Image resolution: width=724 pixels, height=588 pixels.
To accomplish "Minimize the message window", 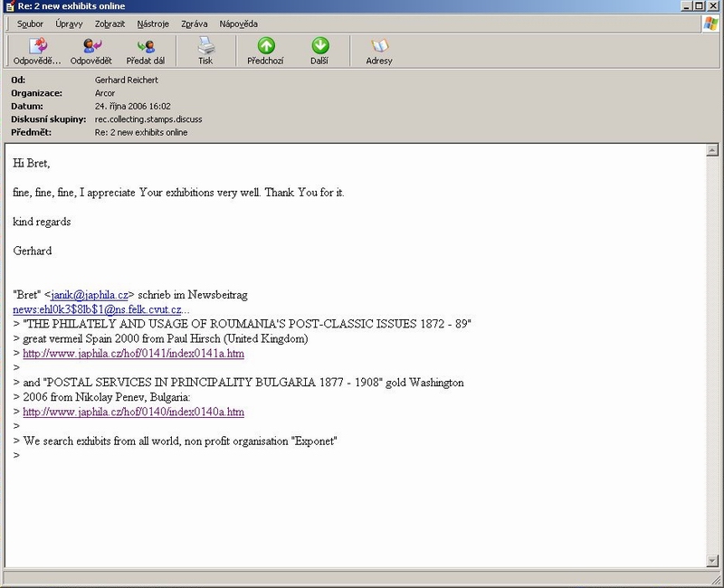I will tap(686, 6).
